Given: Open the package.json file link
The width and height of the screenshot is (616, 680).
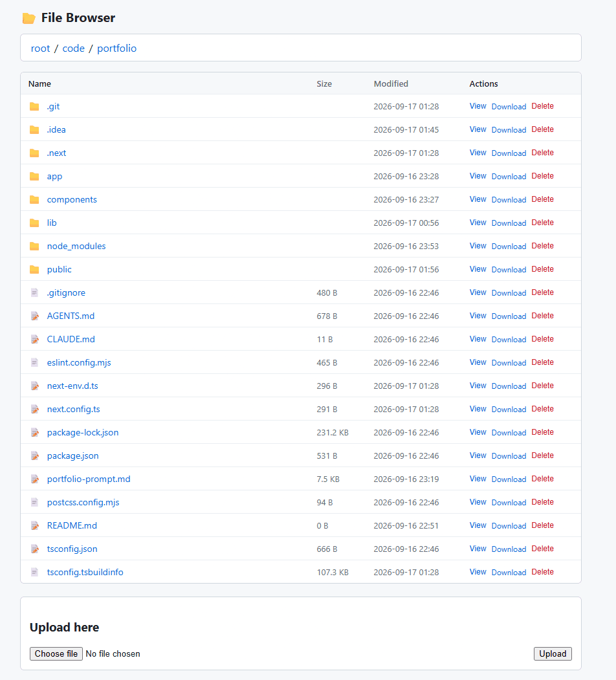Looking at the screenshot, I should click(x=73, y=455).
